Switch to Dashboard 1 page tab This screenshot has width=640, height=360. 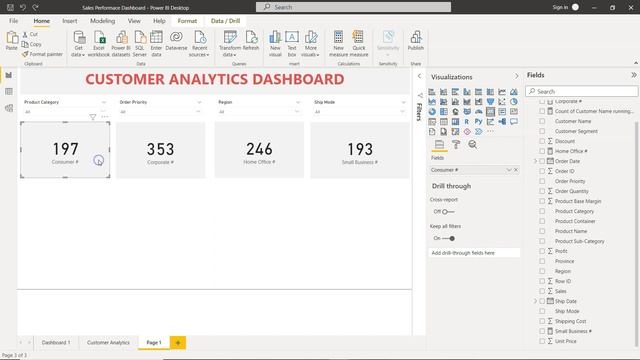point(56,342)
